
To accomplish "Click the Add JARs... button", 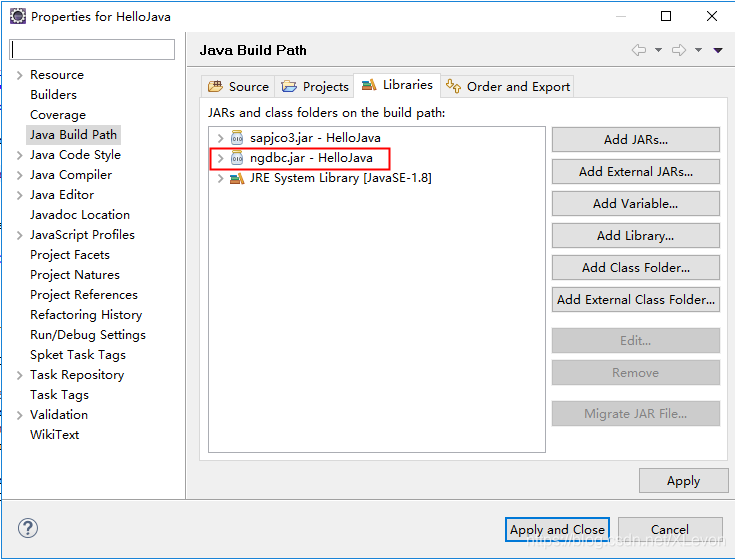I will coord(636,140).
